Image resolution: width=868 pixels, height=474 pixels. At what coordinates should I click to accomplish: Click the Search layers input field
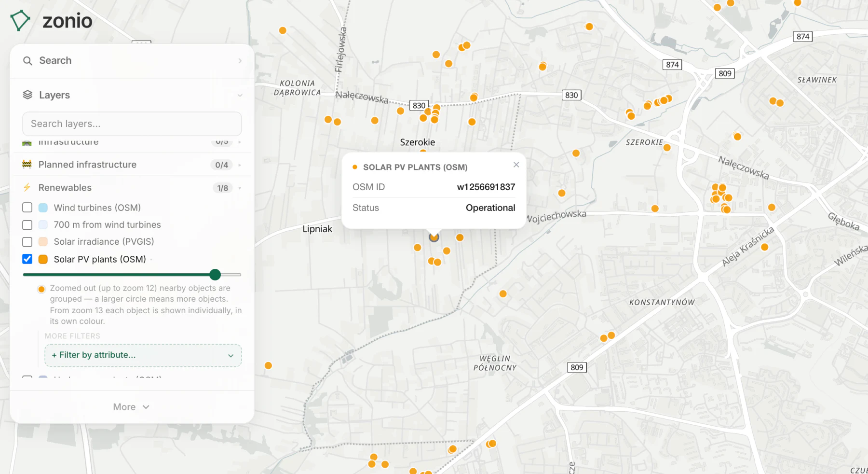tap(132, 124)
